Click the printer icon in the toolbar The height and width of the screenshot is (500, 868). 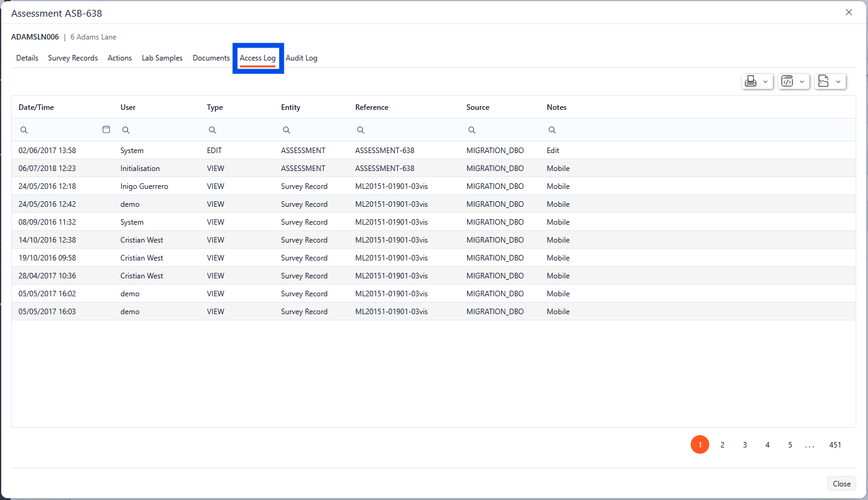pos(751,81)
